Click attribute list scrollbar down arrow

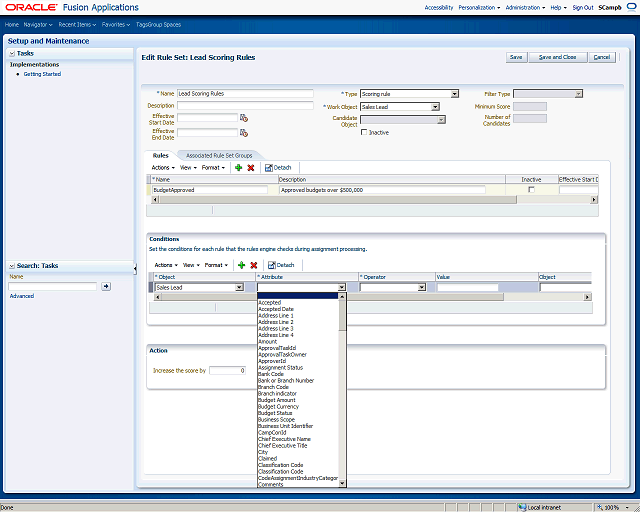click(342, 483)
